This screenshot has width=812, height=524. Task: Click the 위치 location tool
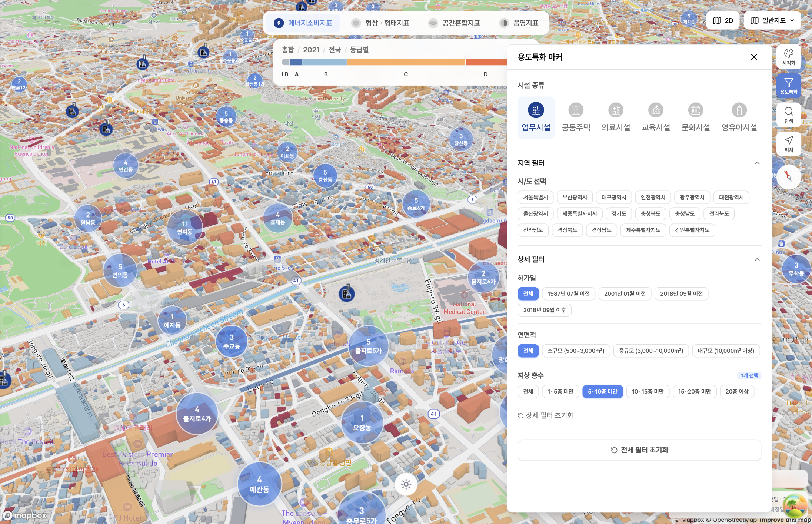tap(789, 144)
